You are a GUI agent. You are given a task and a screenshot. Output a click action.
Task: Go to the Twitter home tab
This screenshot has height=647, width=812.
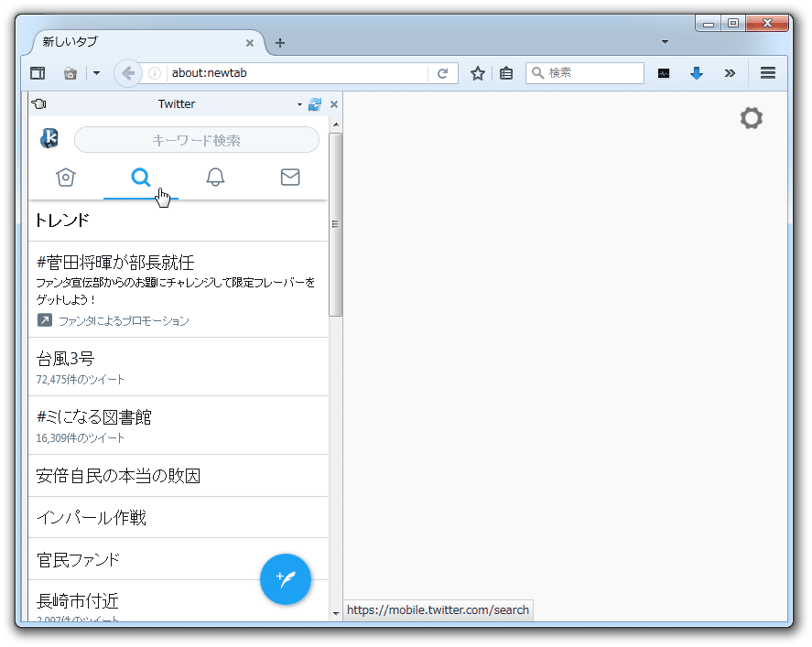(x=66, y=177)
